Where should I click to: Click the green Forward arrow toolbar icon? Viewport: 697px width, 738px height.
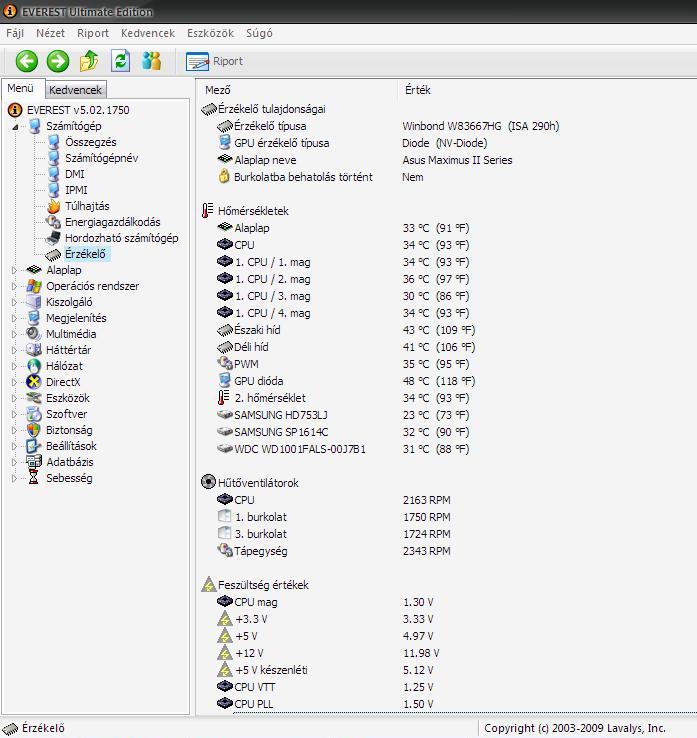[58, 61]
